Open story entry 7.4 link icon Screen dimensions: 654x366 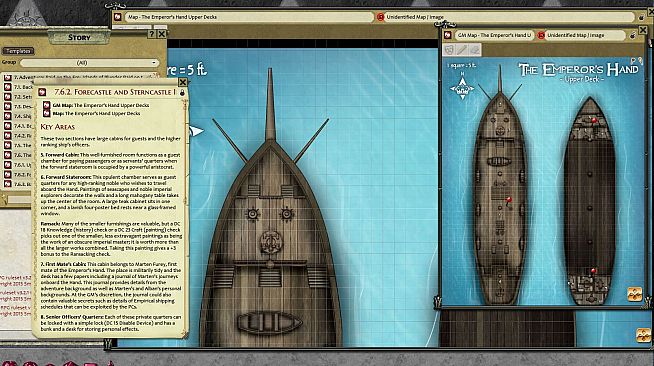8,116
